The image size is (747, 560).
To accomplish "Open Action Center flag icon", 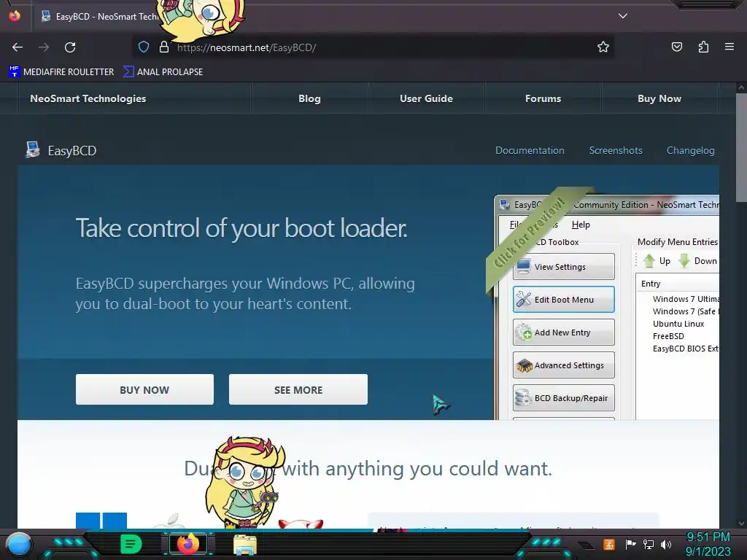I will 630,544.
